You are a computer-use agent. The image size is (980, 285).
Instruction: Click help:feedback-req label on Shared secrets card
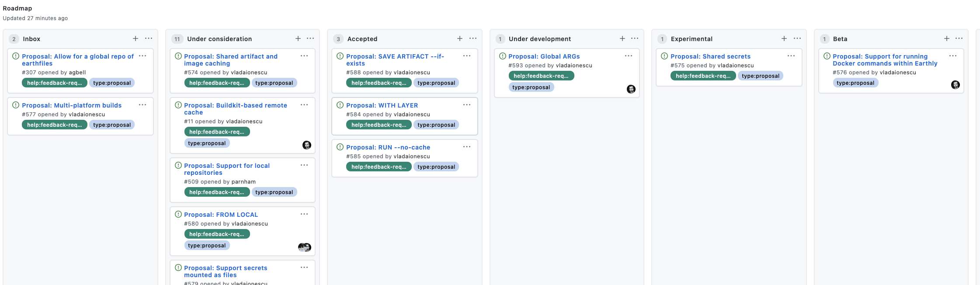[703, 76]
